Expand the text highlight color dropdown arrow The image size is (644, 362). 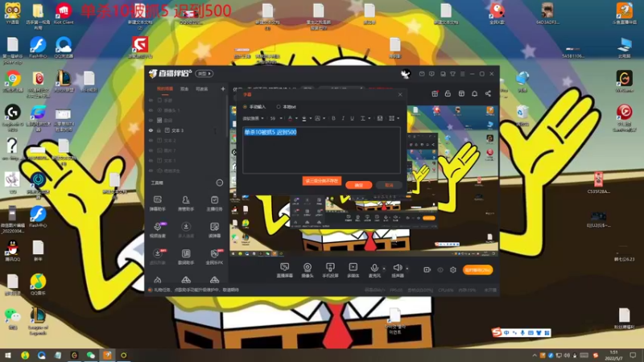(310, 118)
